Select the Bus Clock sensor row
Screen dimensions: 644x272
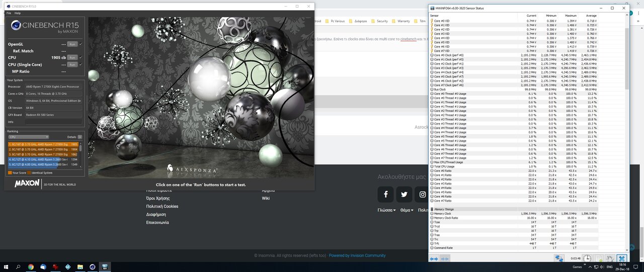click(513, 89)
